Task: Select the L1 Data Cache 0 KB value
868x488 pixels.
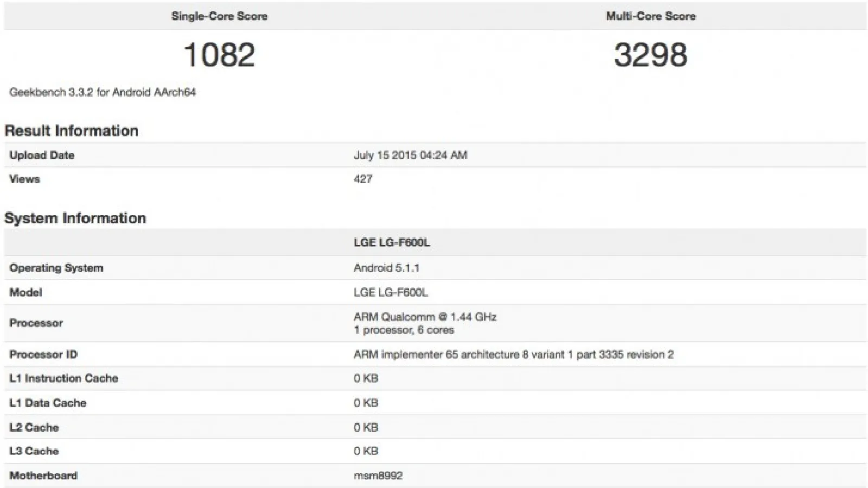Action: point(366,403)
